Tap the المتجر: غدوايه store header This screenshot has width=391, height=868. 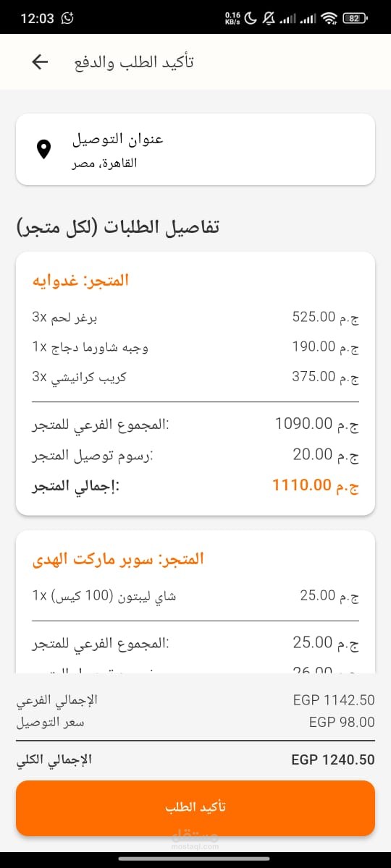tap(80, 280)
